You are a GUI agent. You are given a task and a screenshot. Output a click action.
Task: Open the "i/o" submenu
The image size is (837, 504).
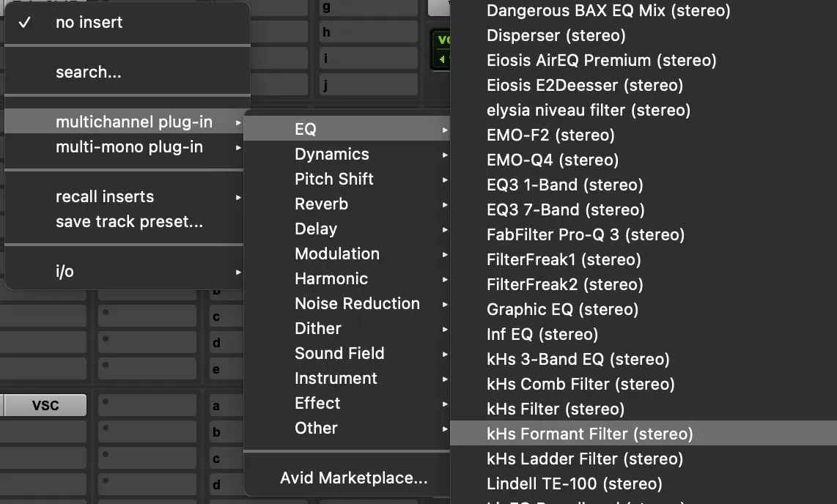[x=64, y=271]
